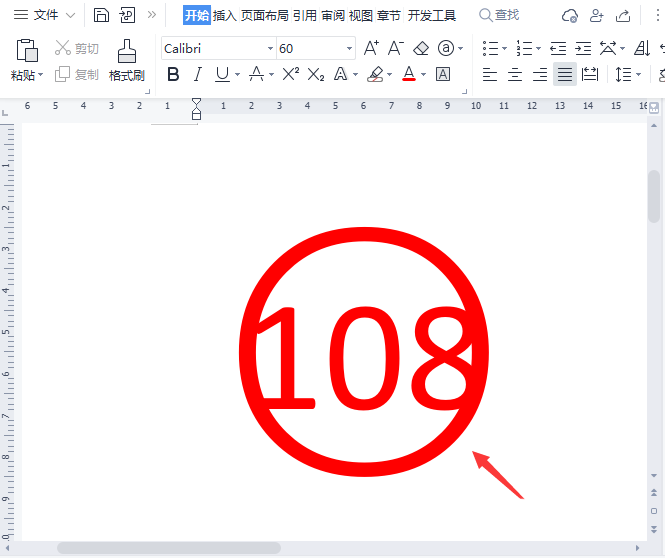Toggle italic formatting
This screenshot has height=558, width=665.
(197, 74)
